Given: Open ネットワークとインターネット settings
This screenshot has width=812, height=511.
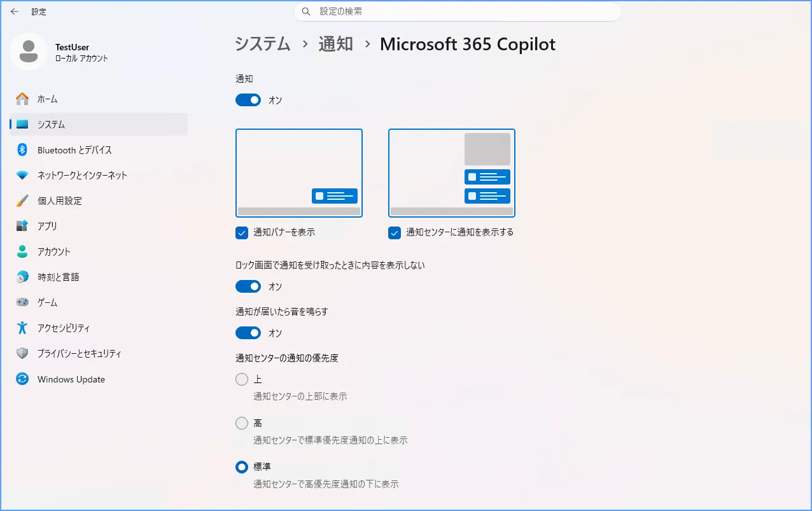Looking at the screenshot, I should (x=99, y=175).
